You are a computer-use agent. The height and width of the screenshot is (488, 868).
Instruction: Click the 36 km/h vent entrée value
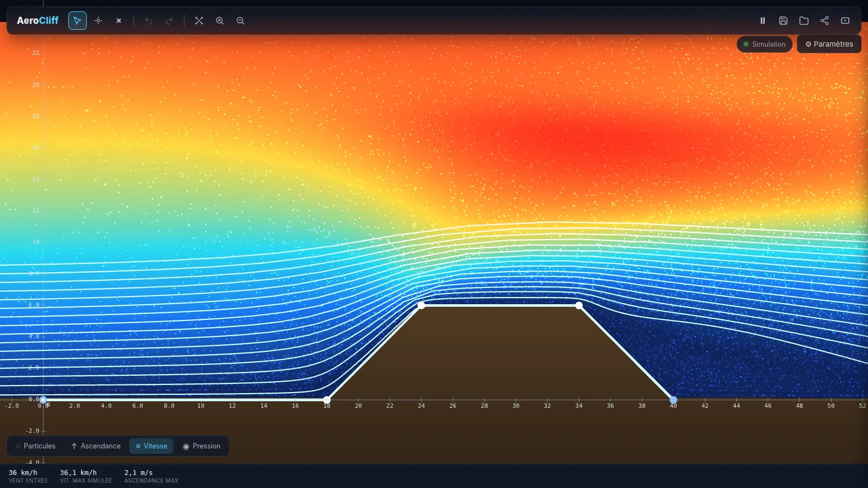[x=23, y=473]
